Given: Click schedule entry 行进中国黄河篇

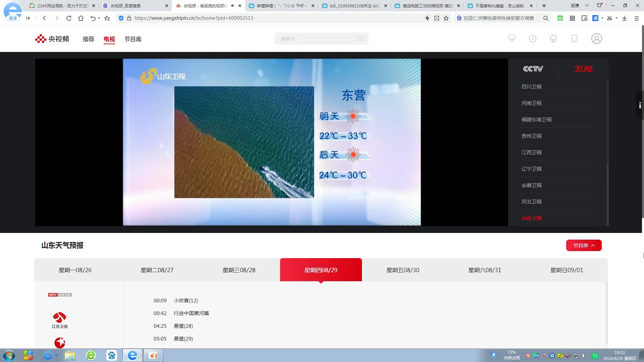Looking at the screenshot, I should [x=191, y=313].
